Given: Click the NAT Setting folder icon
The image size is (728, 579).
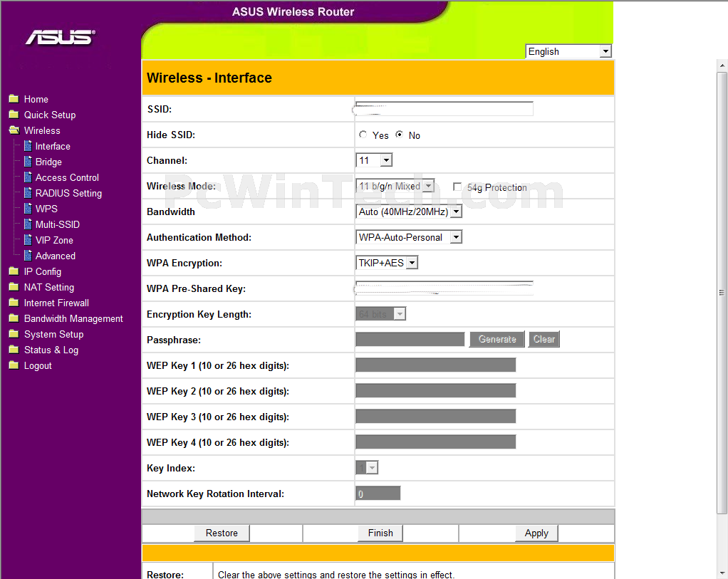Looking at the screenshot, I should 14,287.
